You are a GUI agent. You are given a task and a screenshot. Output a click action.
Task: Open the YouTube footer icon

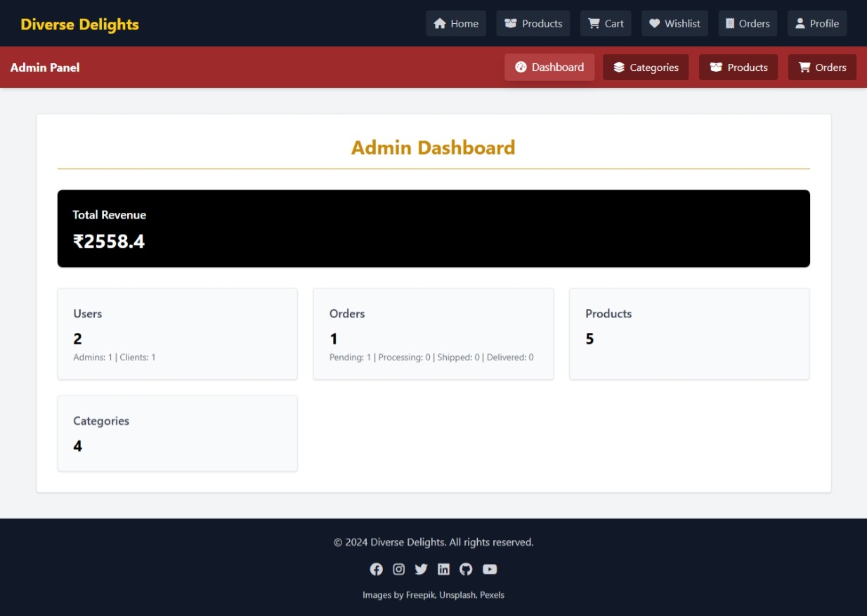tap(490, 569)
